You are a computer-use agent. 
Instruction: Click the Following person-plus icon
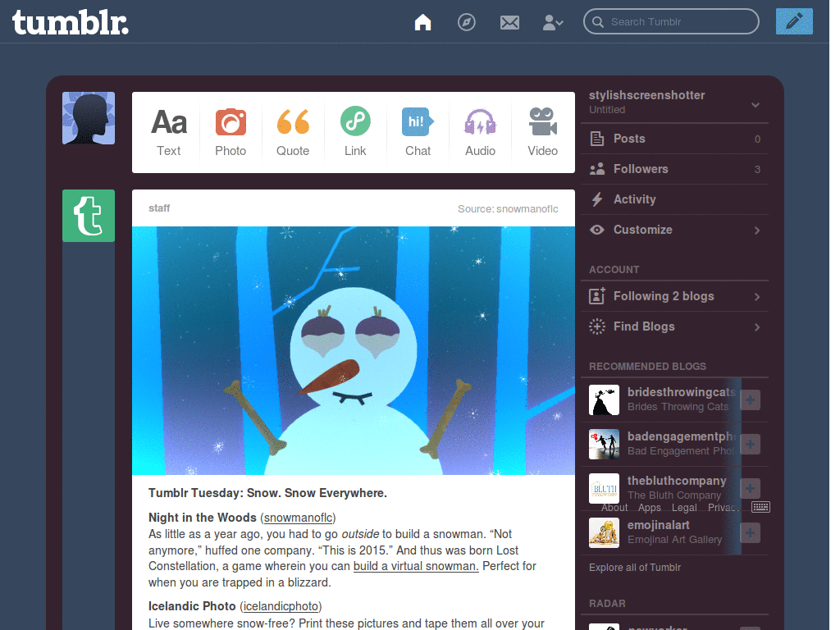[x=597, y=295]
